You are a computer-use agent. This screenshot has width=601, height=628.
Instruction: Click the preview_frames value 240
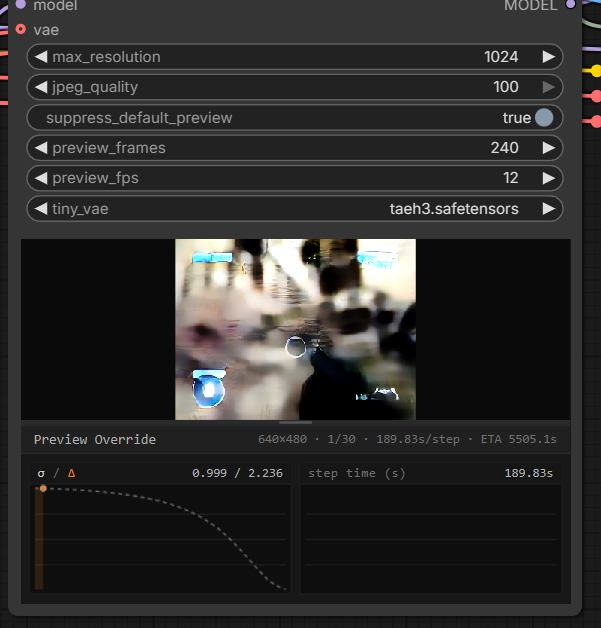pos(505,148)
